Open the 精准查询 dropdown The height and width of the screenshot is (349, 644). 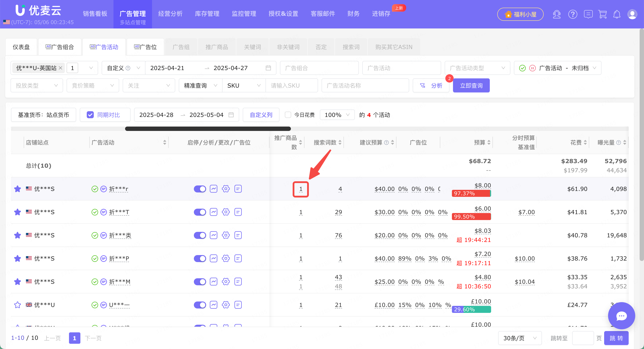[200, 86]
